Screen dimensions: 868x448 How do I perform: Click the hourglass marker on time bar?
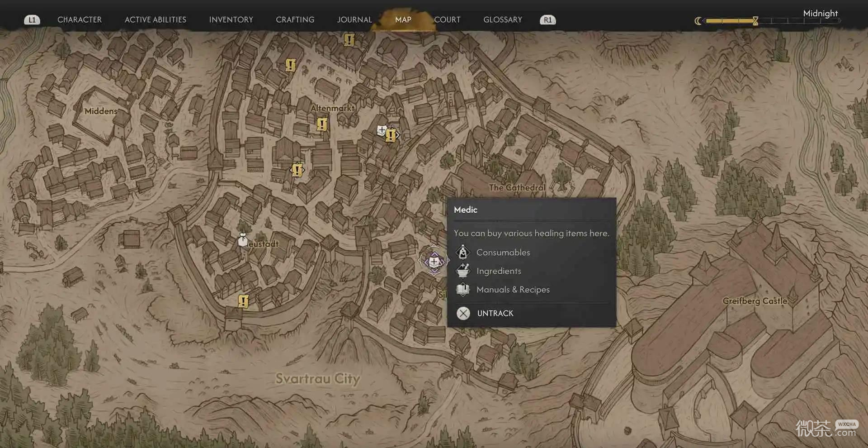click(755, 21)
